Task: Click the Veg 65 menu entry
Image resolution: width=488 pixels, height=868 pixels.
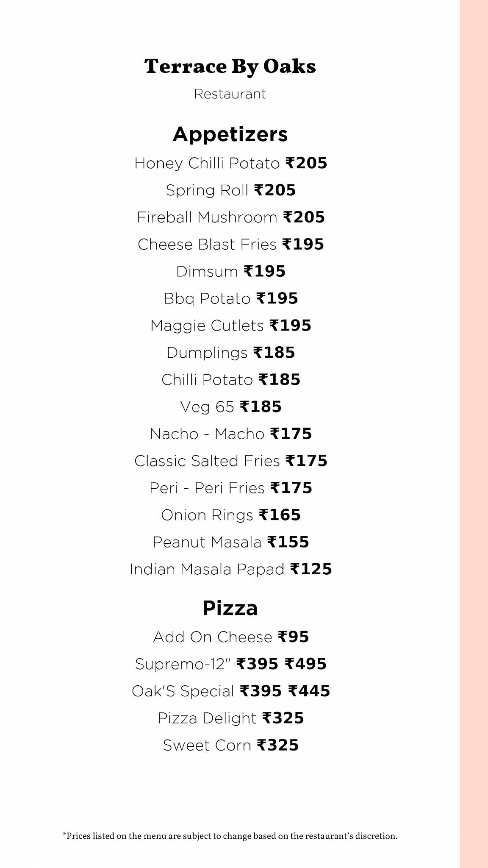Action: coord(230,407)
